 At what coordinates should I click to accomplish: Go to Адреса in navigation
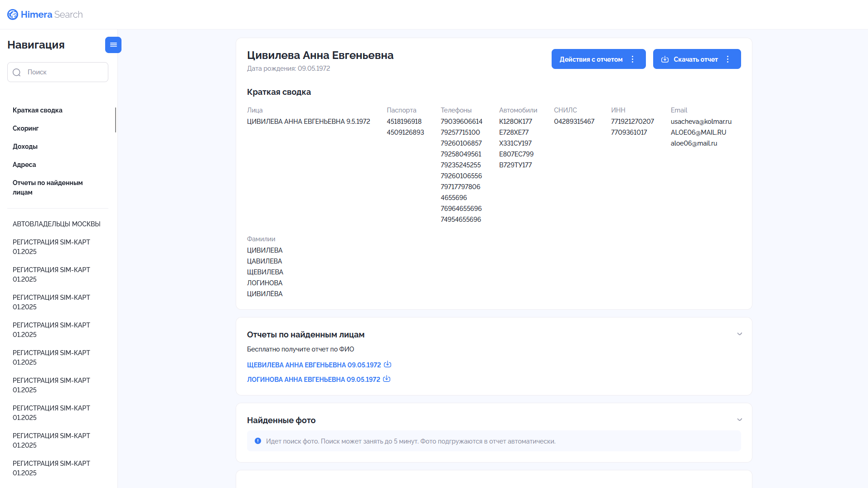24,165
